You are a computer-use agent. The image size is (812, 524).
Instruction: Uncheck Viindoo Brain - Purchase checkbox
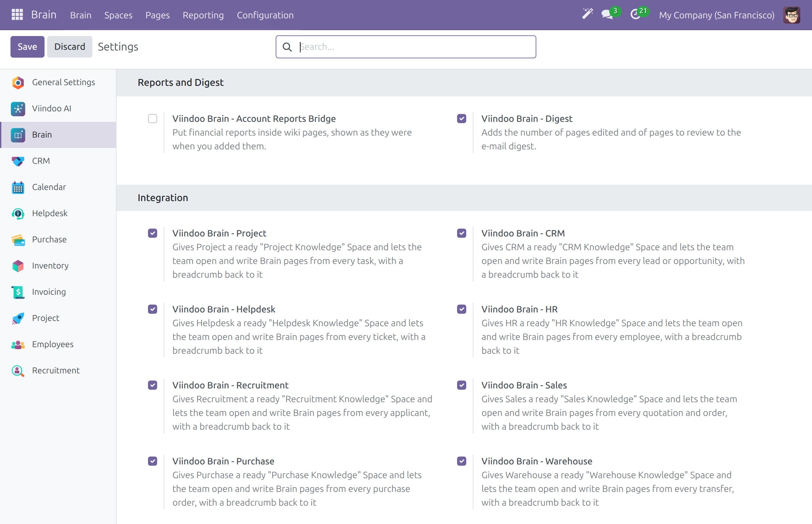tap(152, 461)
